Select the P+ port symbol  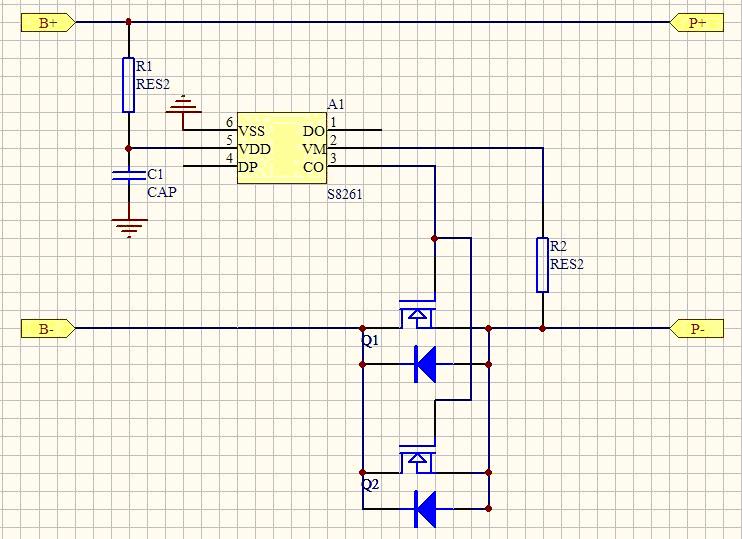coord(696,22)
